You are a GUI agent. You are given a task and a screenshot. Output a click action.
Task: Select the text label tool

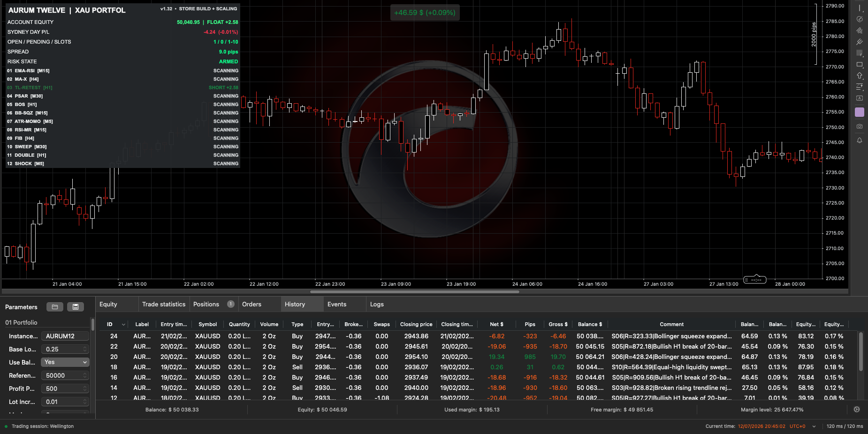pos(860,98)
